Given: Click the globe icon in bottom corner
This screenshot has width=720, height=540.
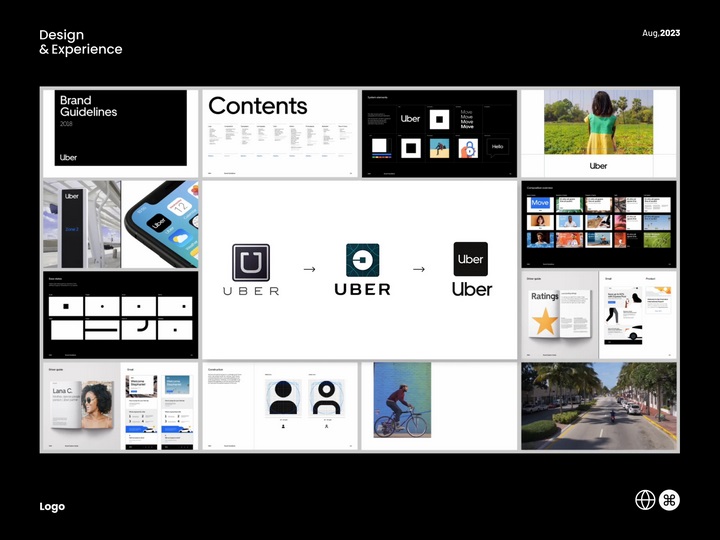Looking at the screenshot, I should pos(646,500).
